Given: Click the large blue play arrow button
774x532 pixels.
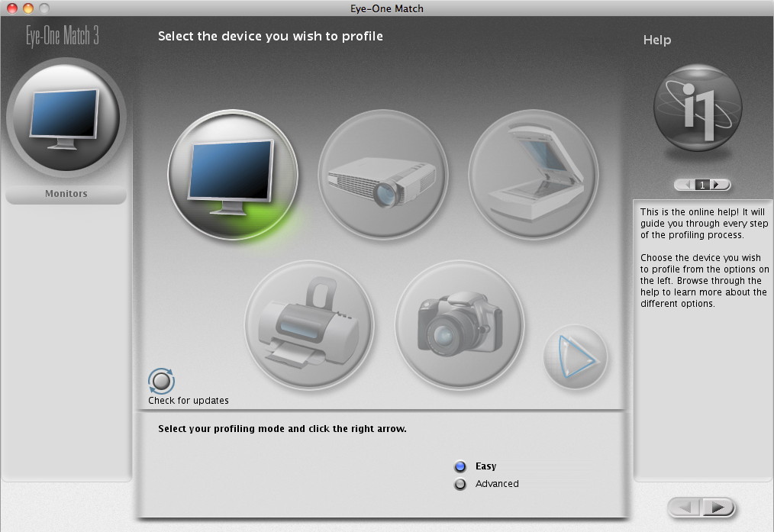Looking at the screenshot, I should click(x=576, y=357).
